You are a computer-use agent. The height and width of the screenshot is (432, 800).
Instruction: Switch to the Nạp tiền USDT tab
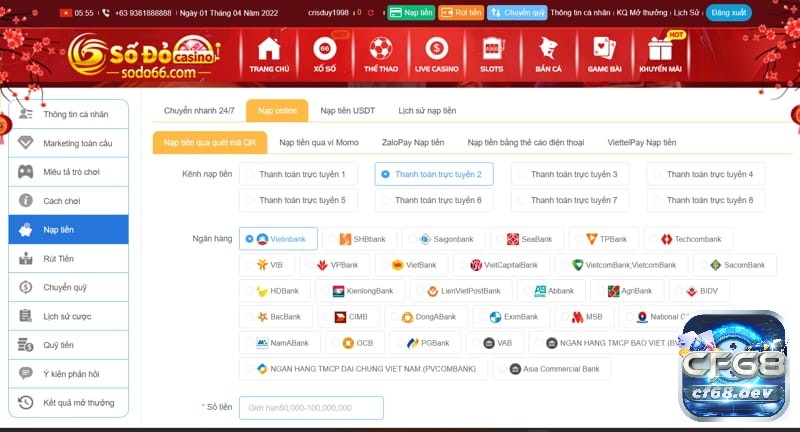(x=347, y=111)
